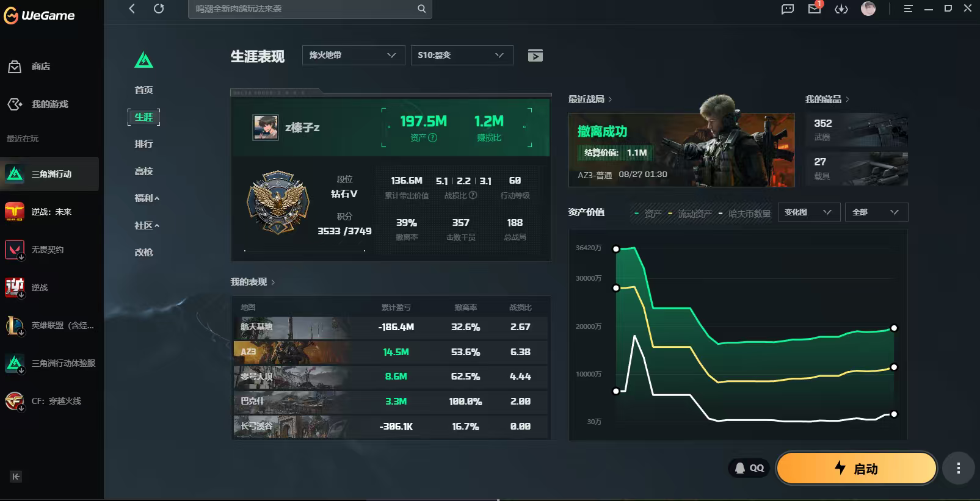Click the yellow liquid asset line end point
This screenshot has width=980, height=501.
pos(894,367)
